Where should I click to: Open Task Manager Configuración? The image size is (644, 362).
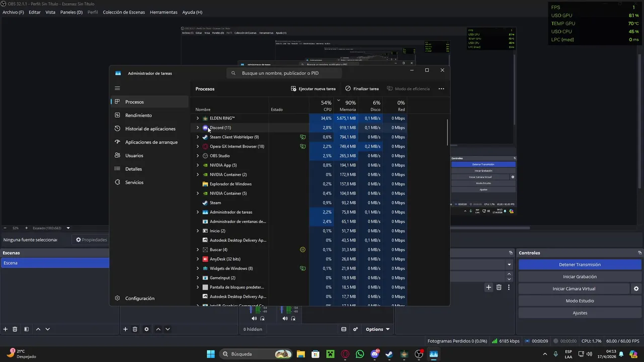pyautogui.click(x=149, y=298)
